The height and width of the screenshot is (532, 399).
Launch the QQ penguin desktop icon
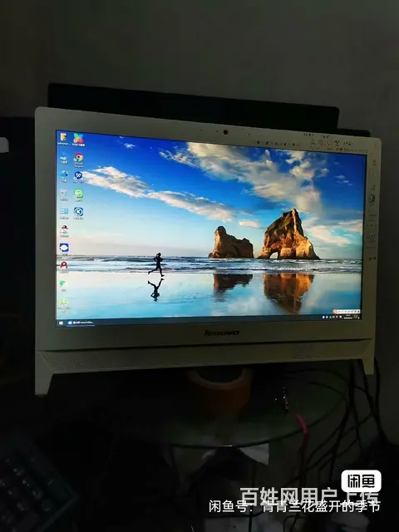64,267
